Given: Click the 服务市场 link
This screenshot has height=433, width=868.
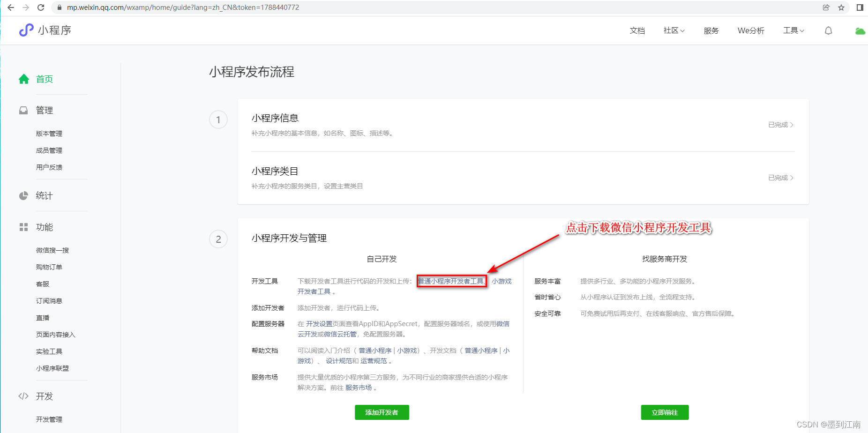Looking at the screenshot, I should [x=359, y=388].
